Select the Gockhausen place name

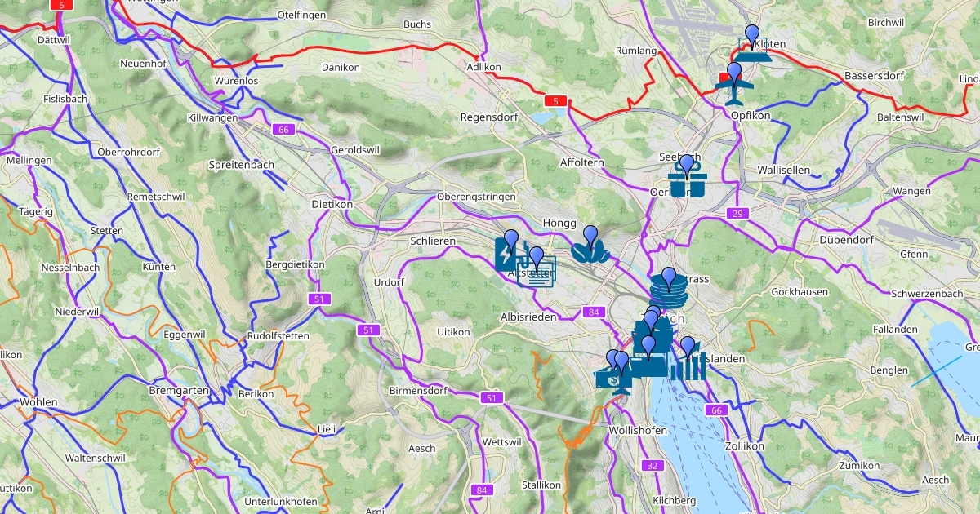click(x=800, y=291)
